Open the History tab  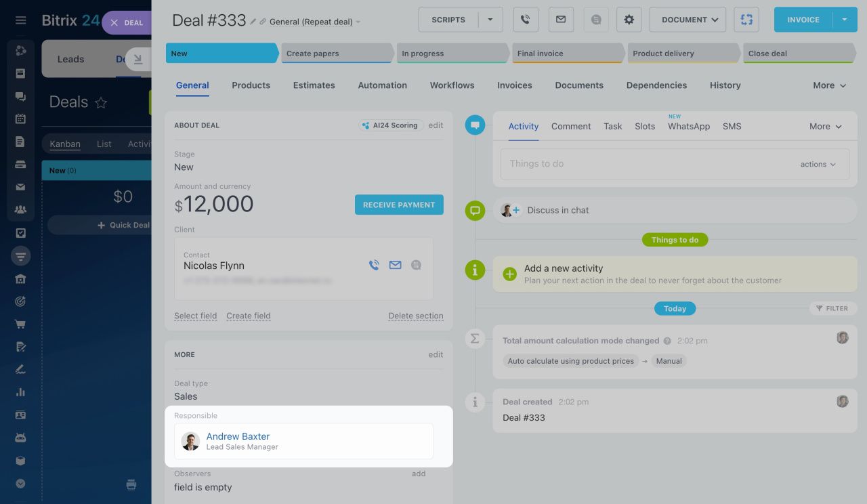pyautogui.click(x=725, y=85)
